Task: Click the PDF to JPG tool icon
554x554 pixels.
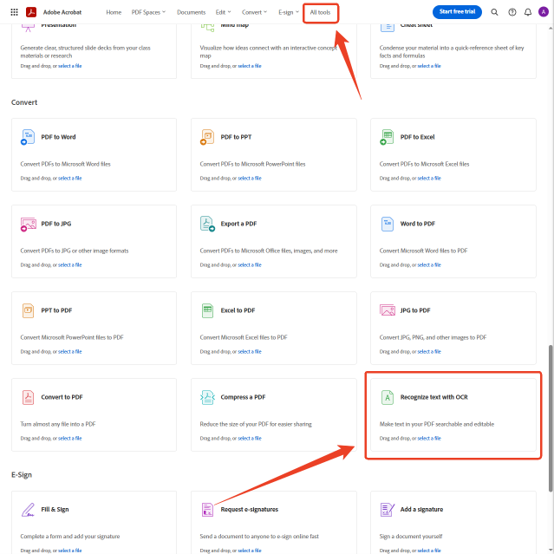Action: pos(28,224)
